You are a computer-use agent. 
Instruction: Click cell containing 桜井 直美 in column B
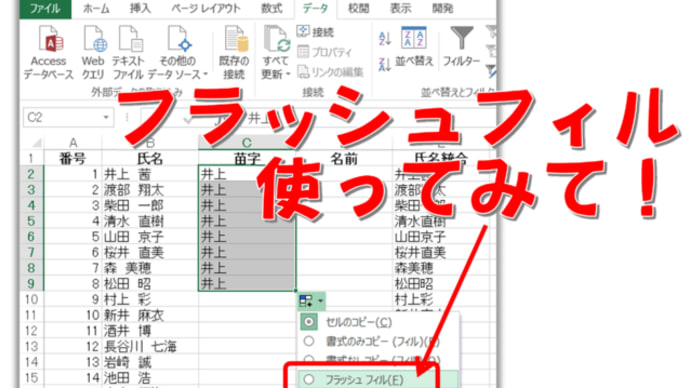[150, 253]
